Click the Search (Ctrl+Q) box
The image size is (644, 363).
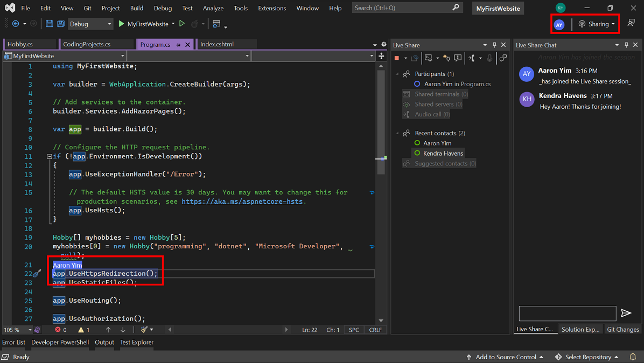pos(407,8)
